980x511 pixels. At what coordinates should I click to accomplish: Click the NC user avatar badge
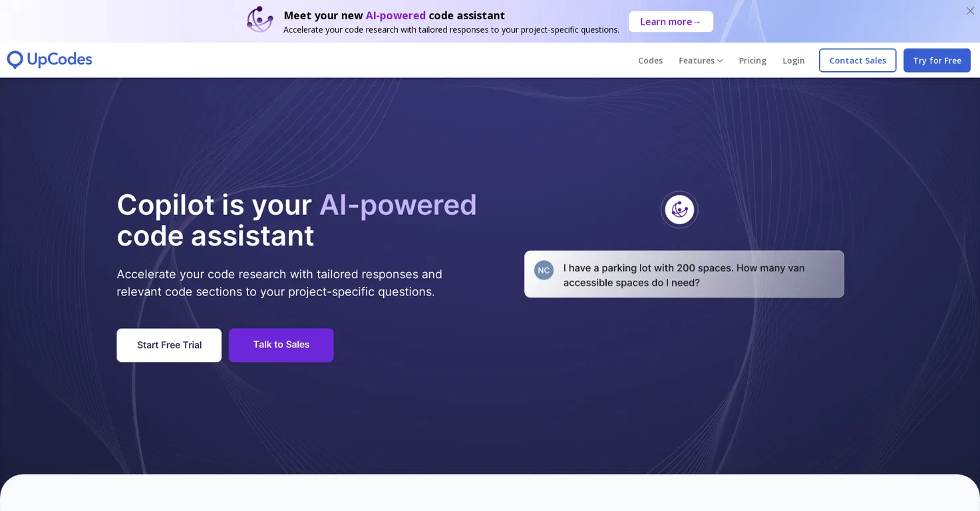point(544,270)
